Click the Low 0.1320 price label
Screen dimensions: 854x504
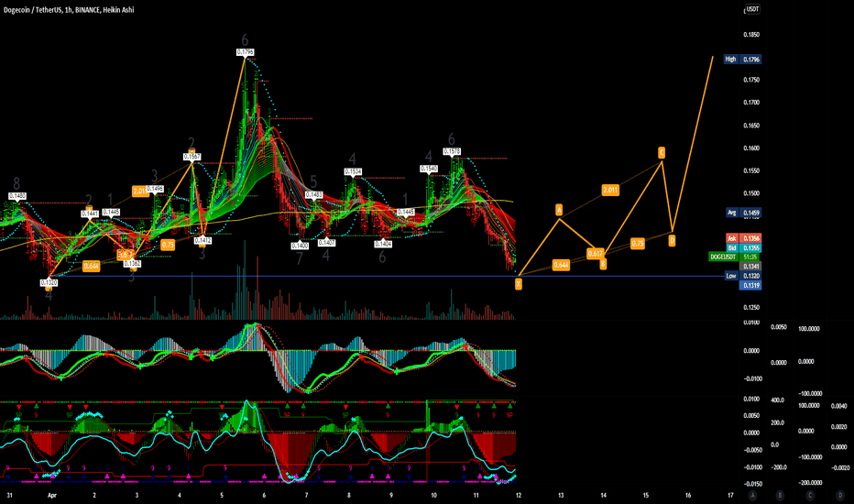click(x=743, y=276)
